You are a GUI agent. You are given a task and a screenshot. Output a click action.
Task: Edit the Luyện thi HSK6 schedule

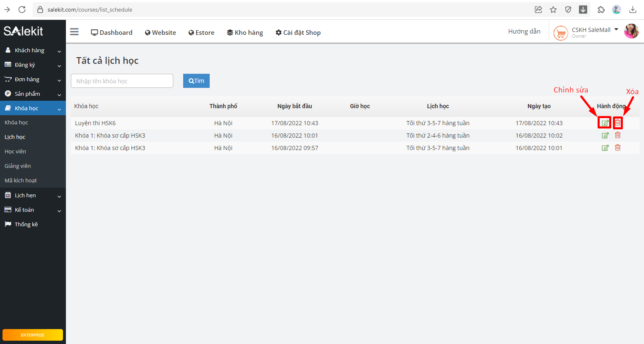click(x=605, y=123)
